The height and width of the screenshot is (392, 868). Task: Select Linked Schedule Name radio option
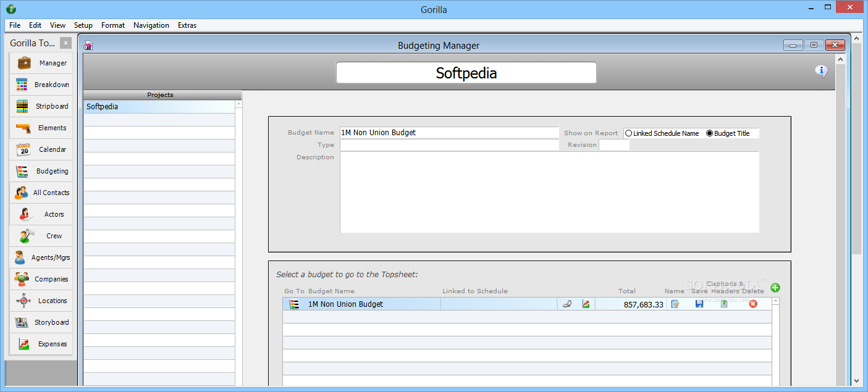pos(662,133)
